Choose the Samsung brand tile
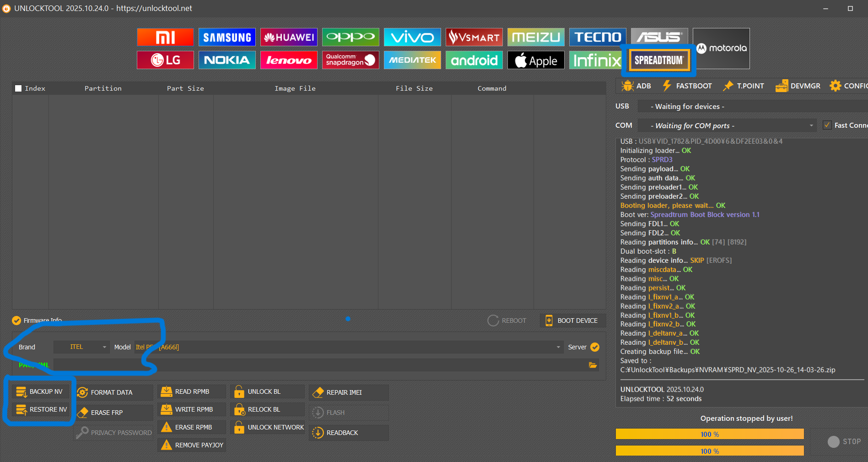The width and height of the screenshot is (868, 462). pos(227,37)
